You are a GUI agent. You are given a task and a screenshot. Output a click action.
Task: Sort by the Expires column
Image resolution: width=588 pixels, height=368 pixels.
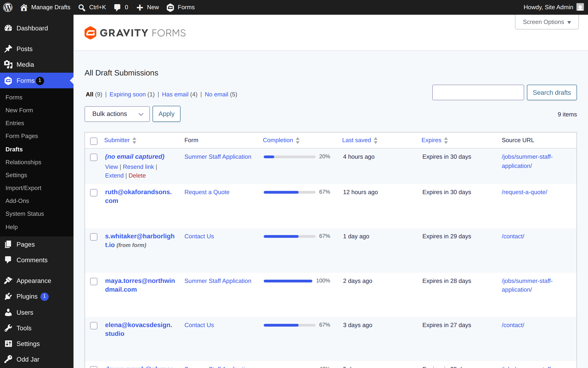pyautogui.click(x=435, y=140)
